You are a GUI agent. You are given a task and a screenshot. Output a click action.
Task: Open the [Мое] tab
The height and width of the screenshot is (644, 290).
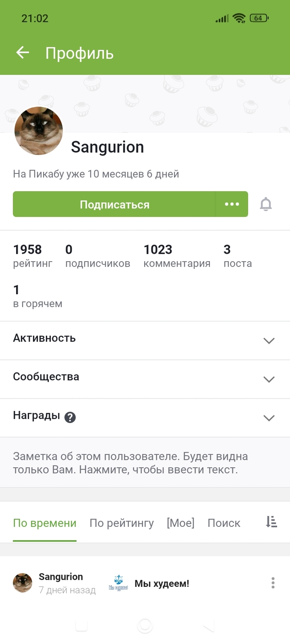(x=180, y=523)
